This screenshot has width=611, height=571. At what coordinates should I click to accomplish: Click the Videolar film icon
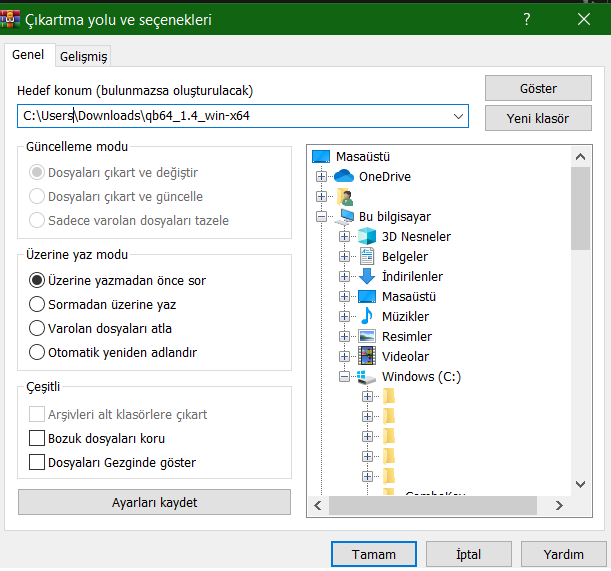coord(367,357)
